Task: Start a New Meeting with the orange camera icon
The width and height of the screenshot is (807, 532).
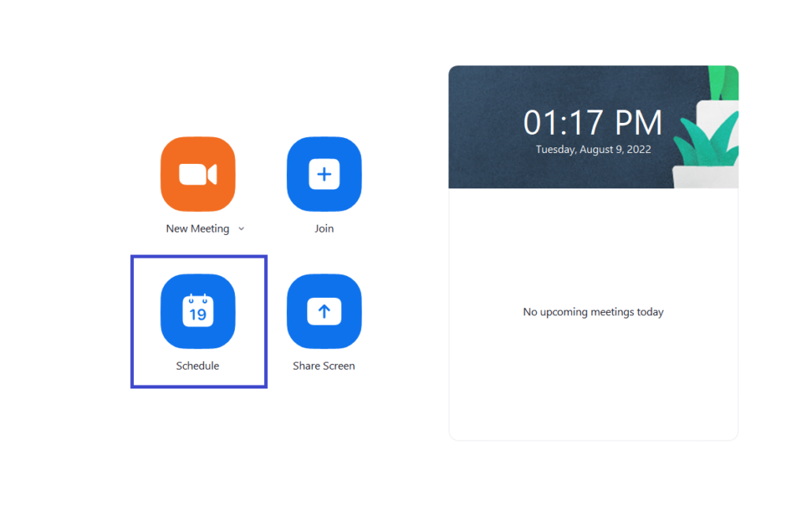Action: click(198, 174)
